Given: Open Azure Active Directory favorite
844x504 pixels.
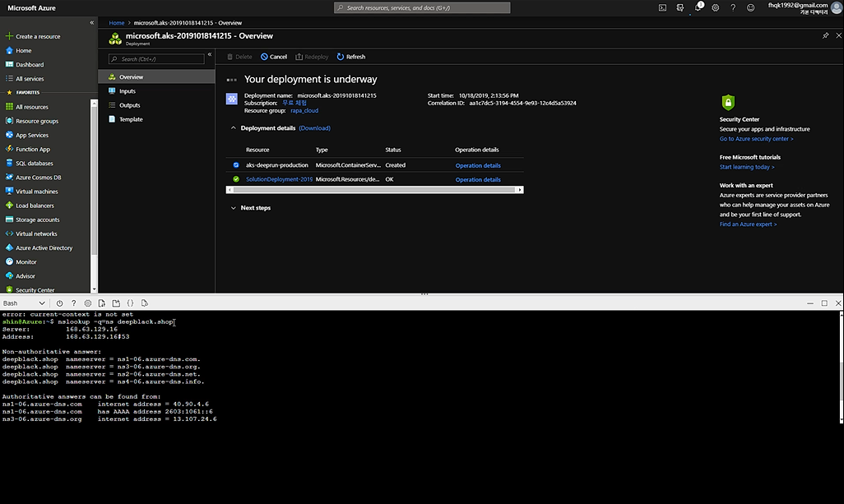Looking at the screenshot, I should 39,248.
